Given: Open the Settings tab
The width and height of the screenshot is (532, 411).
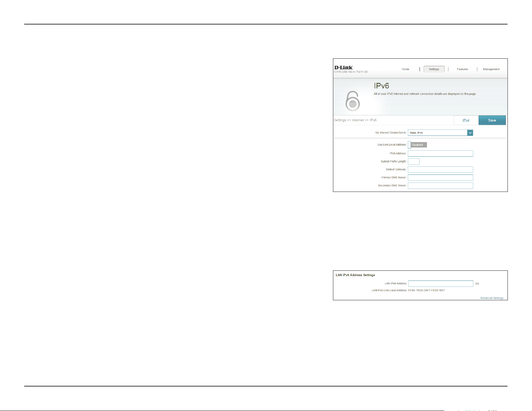Looking at the screenshot, I should coord(434,69).
